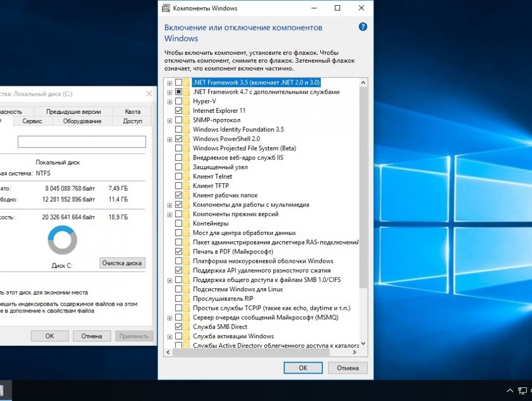Select Поддержка API удаленного разностного сжатия row
The height and width of the screenshot is (401, 532).
tap(262, 271)
